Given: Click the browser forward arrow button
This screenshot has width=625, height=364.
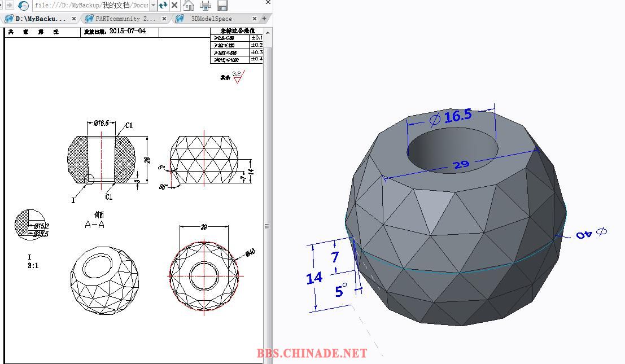Looking at the screenshot, I should click(9, 6).
